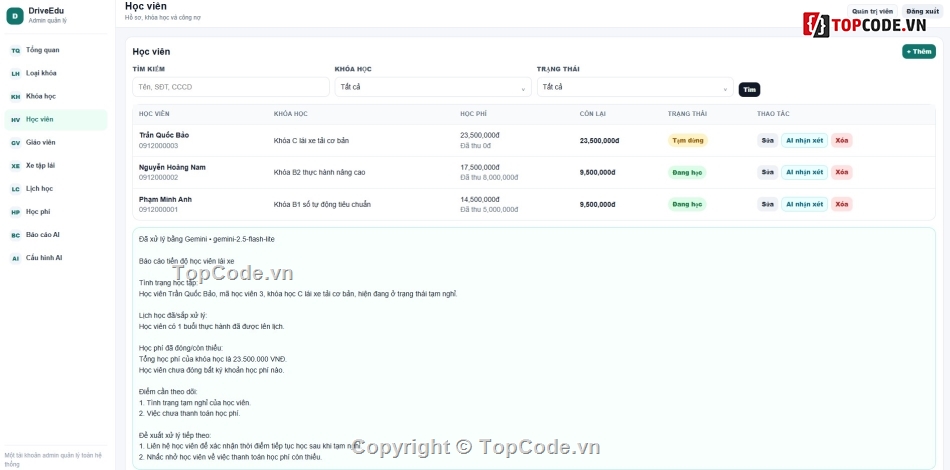Click the KHÓA HỌC column header
Image resolution: width=950 pixels, height=470 pixels.
pyautogui.click(x=291, y=114)
